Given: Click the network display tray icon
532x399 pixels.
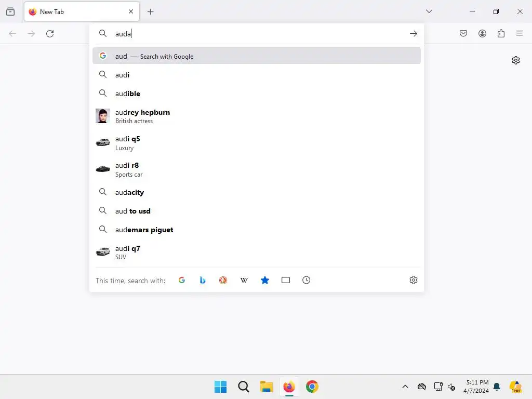Looking at the screenshot, I should tap(438, 387).
